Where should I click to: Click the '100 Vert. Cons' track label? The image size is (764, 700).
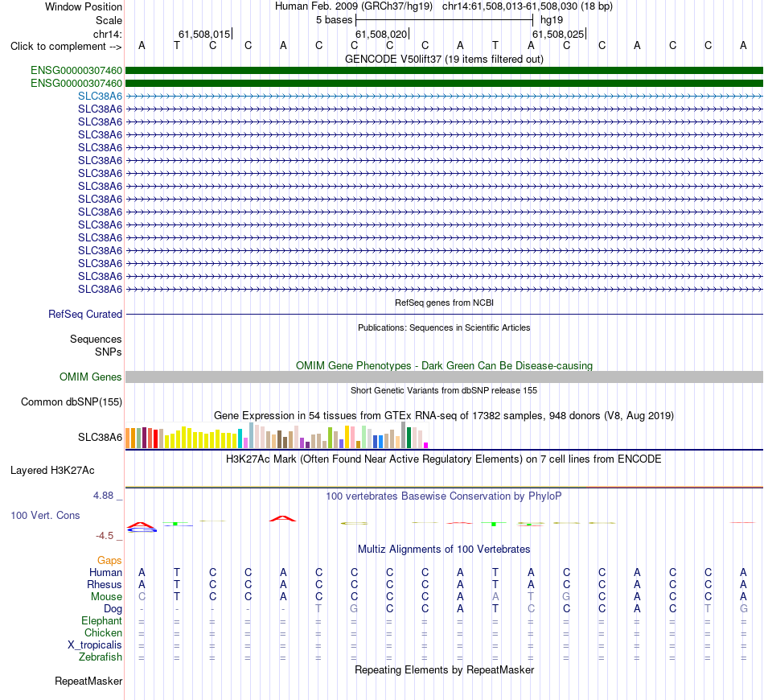click(x=45, y=515)
